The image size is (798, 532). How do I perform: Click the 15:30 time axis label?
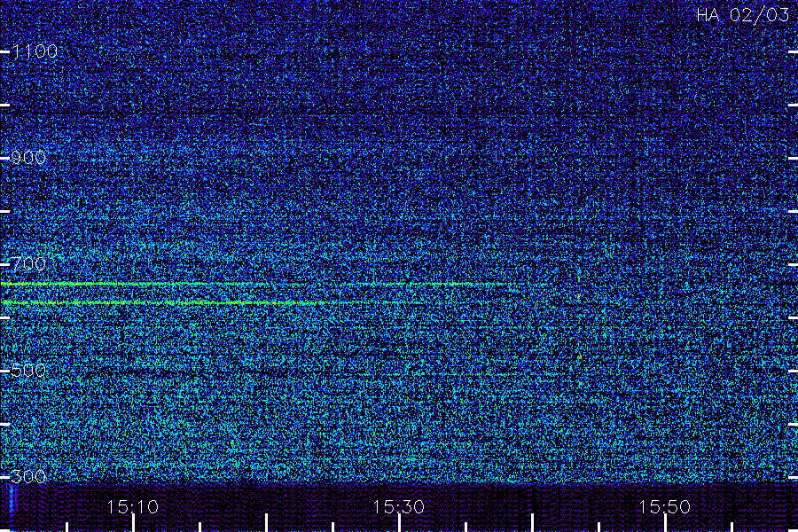coord(398,507)
